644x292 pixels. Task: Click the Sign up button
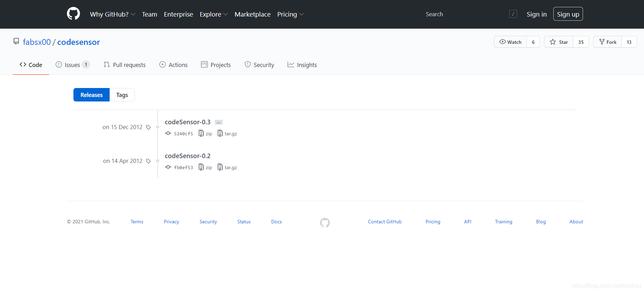tap(568, 14)
